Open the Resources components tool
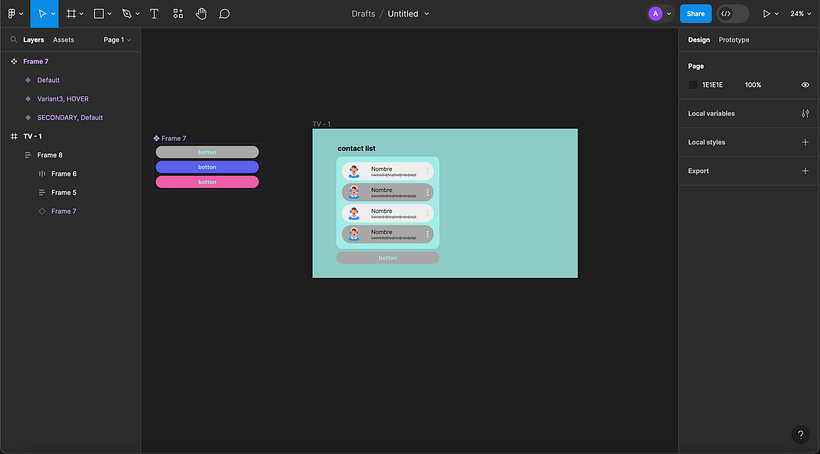Image resolution: width=820 pixels, height=454 pixels. 178,14
